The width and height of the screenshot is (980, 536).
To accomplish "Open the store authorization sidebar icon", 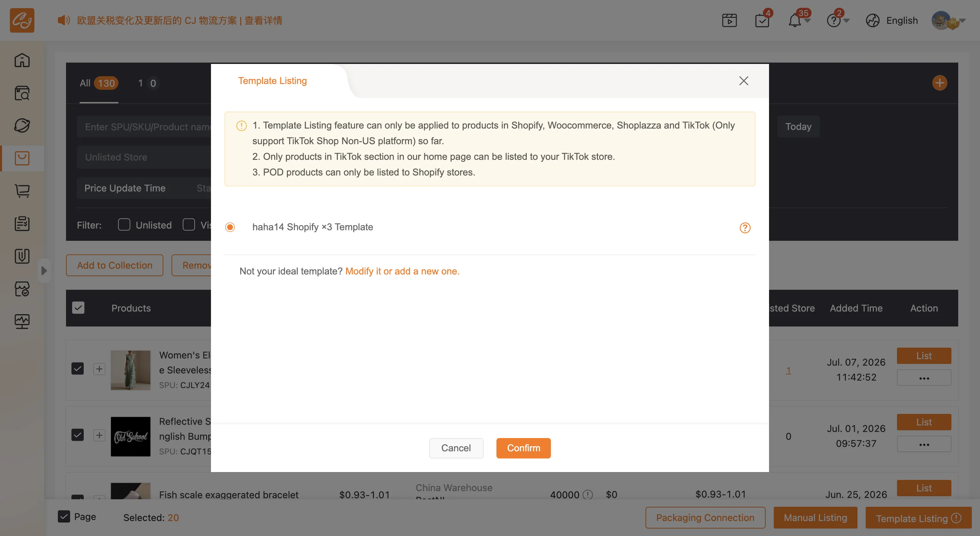I will pos(22,289).
